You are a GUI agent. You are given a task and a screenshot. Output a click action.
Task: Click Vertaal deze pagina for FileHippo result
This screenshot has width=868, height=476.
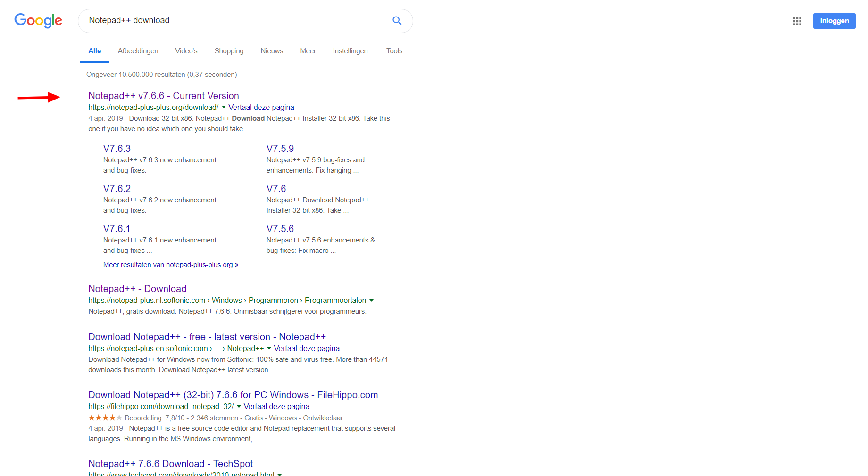(276, 407)
